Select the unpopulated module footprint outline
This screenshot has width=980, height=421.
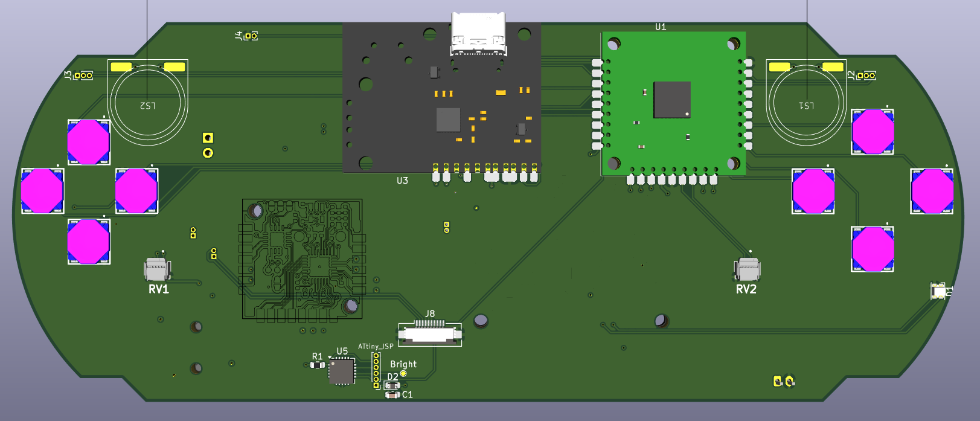point(303,259)
